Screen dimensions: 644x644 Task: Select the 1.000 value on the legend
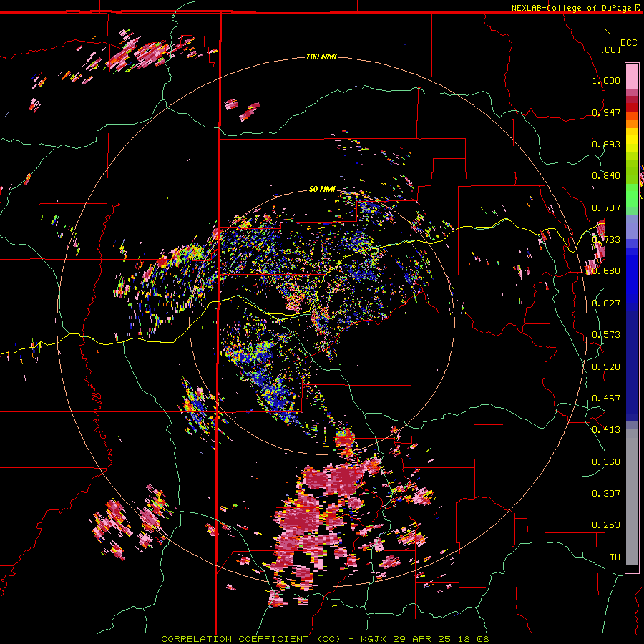coord(606,80)
